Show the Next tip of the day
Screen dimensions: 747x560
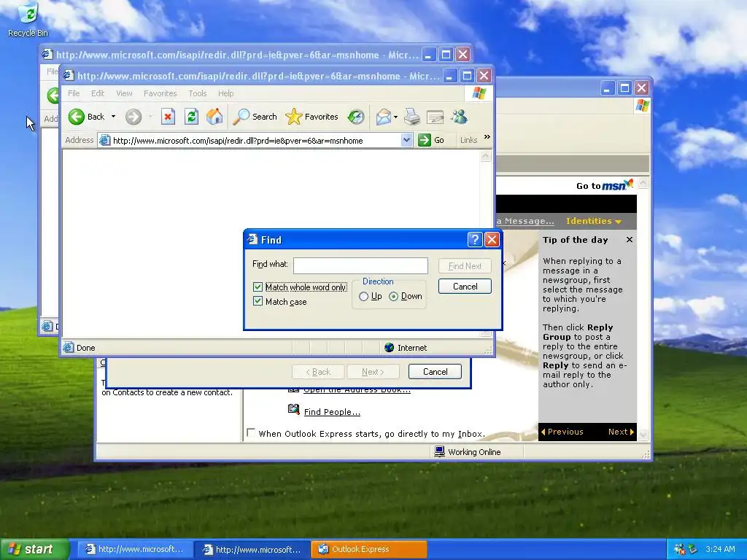[622, 432]
